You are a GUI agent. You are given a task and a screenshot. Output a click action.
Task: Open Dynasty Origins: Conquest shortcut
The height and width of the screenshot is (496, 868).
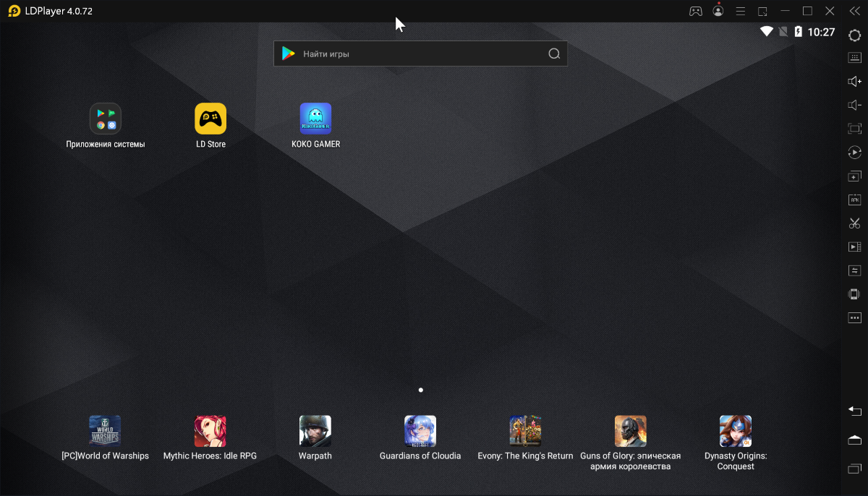(x=736, y=443)
